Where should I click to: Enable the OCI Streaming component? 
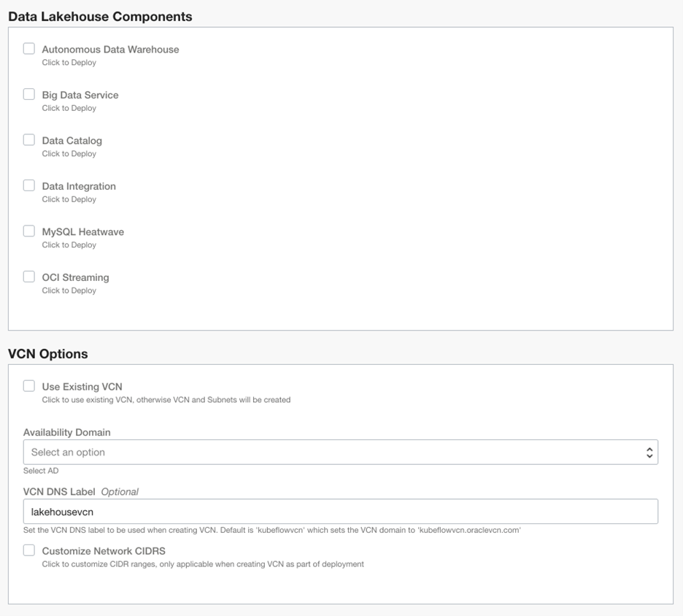pyautogui.click(x=28, y=276)
